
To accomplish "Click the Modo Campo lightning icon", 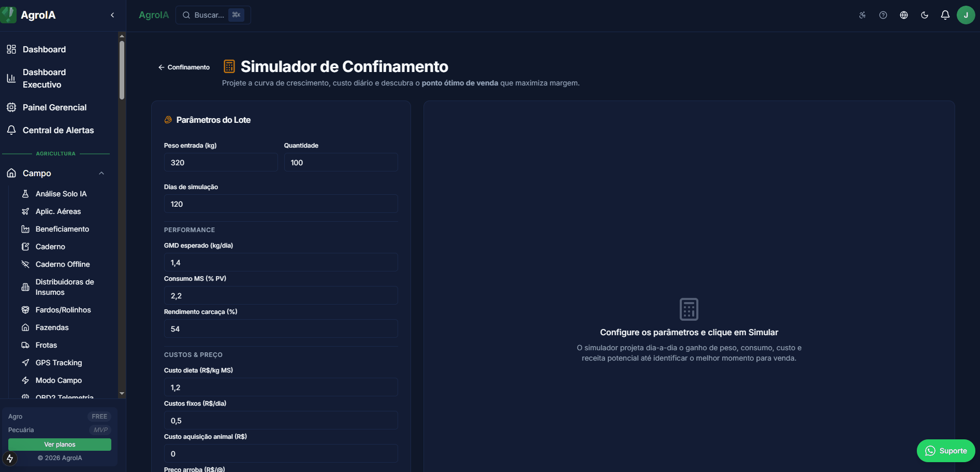I will 25,380.
